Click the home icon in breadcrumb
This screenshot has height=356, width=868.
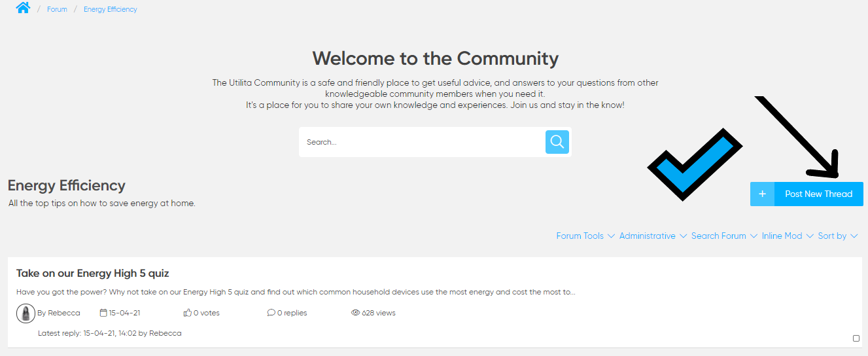pyautogui.click(x=23, y=8)
